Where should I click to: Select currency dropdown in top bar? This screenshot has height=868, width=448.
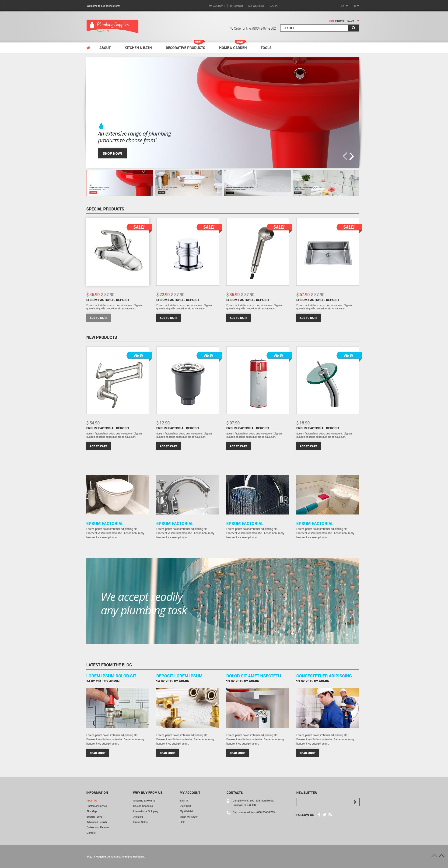tap(354, 5)
